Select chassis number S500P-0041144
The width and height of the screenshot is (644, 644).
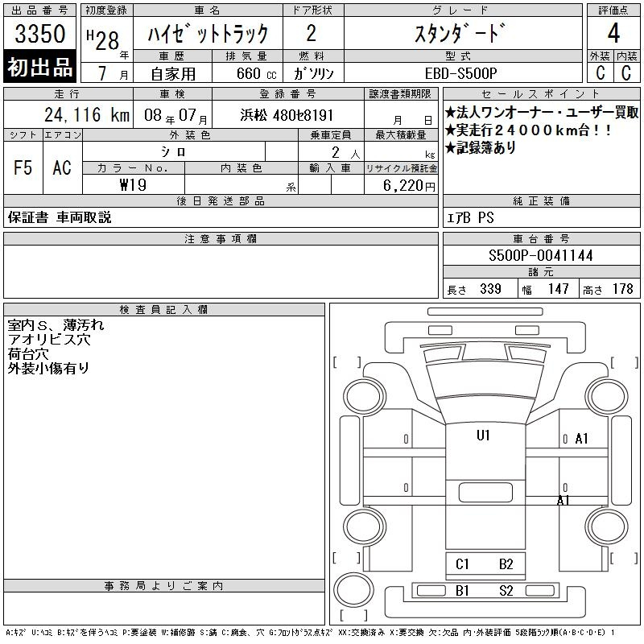click(541, 256)
